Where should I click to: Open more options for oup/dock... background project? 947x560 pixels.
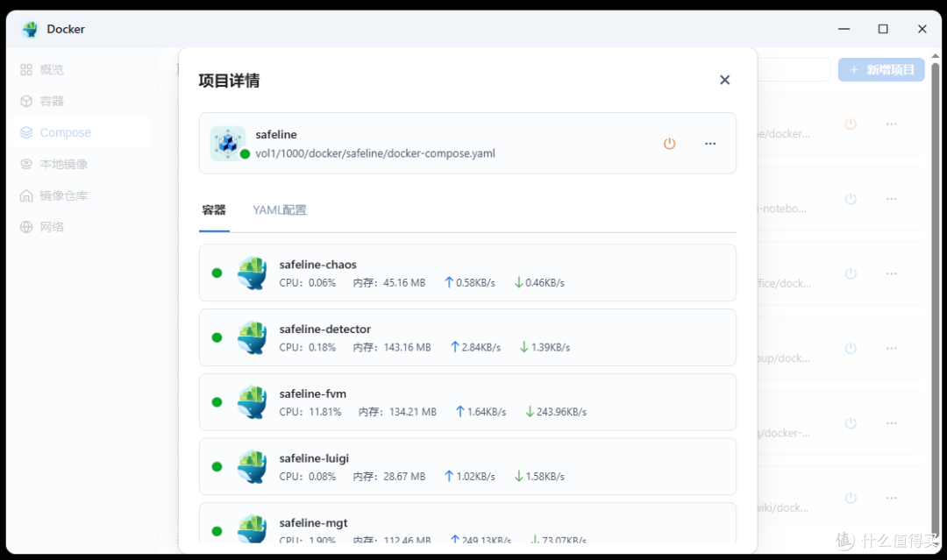pos(892,348)
